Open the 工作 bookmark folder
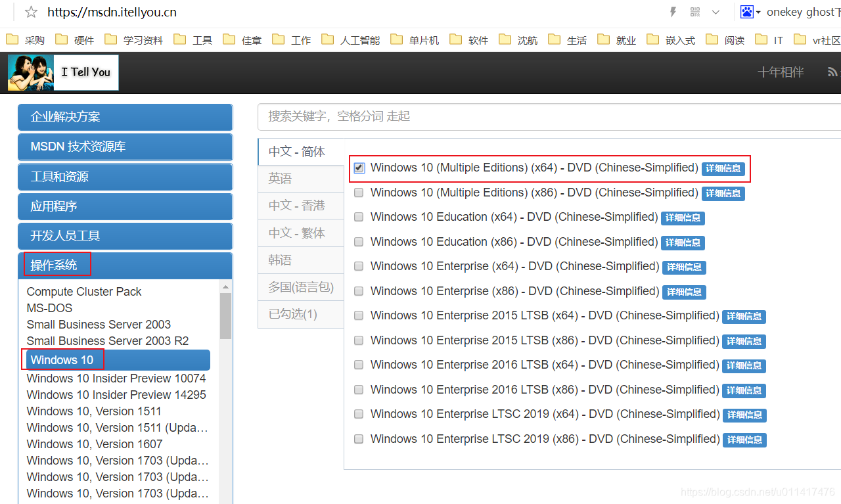This screenshot has height=504, width=841. pyautogui.click(x=292, y=40)
